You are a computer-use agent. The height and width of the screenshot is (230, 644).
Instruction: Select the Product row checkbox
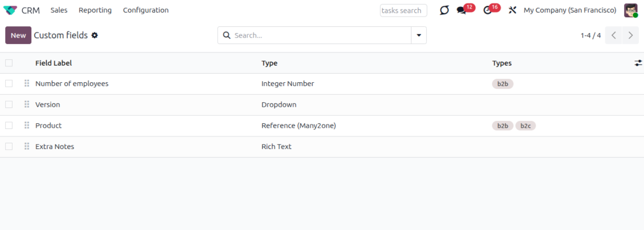[x=9, y=126]
